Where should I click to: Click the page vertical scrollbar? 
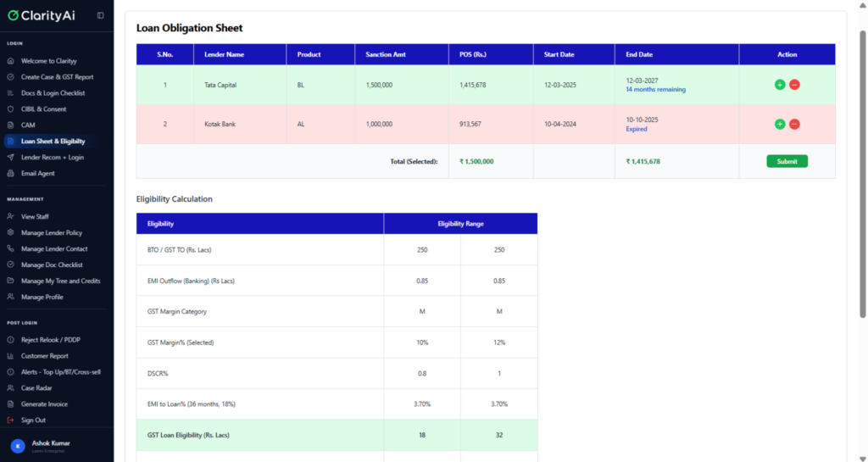(863, 170)
